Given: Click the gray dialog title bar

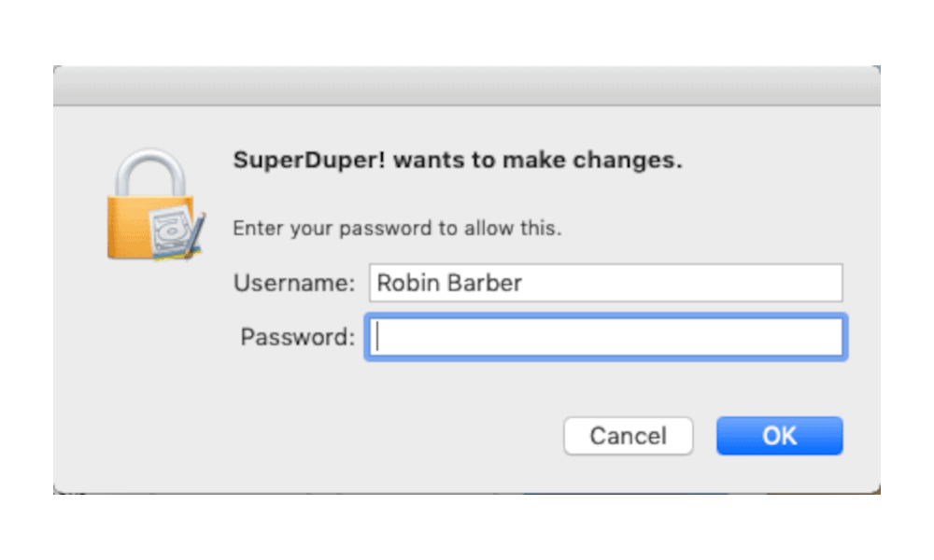Looking at the screenshot, I should 467,86.
